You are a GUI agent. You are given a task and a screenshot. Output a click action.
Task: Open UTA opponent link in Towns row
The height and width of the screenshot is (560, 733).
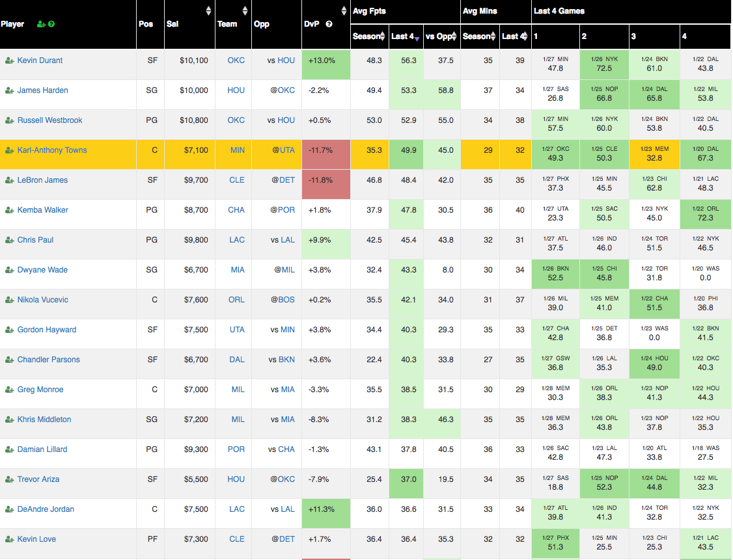[x=287, y=150]
